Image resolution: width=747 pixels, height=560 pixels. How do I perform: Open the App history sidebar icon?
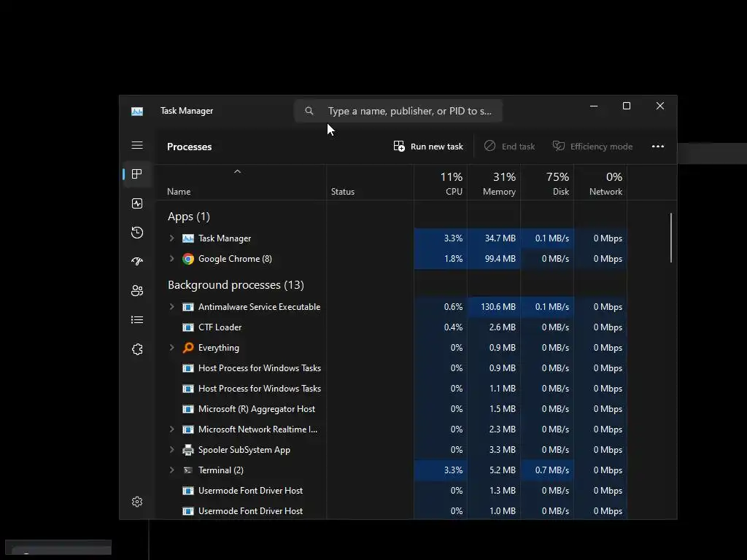click(x=137, y=233)
